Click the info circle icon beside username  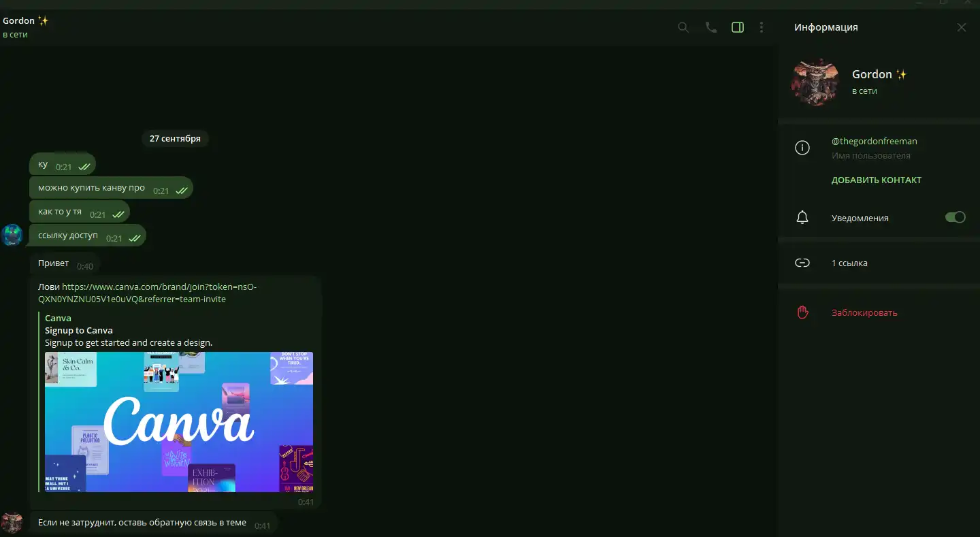(x=802, y=148)
